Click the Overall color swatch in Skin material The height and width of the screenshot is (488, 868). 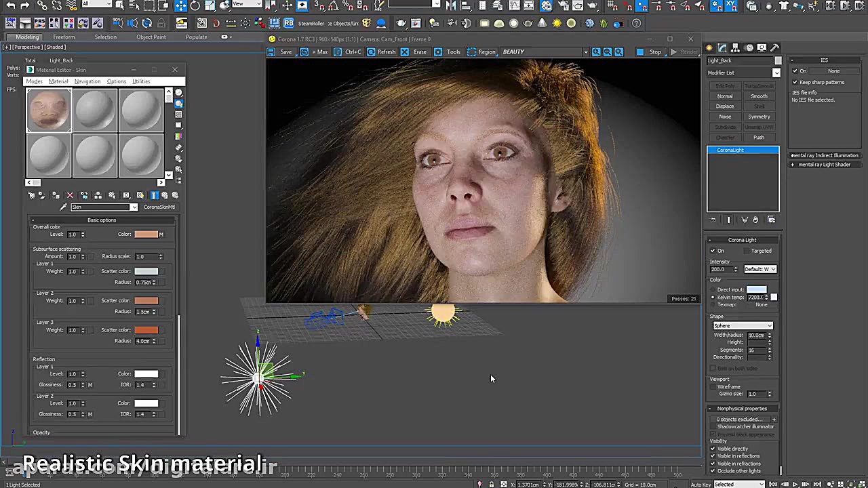(x=146, y=234)
